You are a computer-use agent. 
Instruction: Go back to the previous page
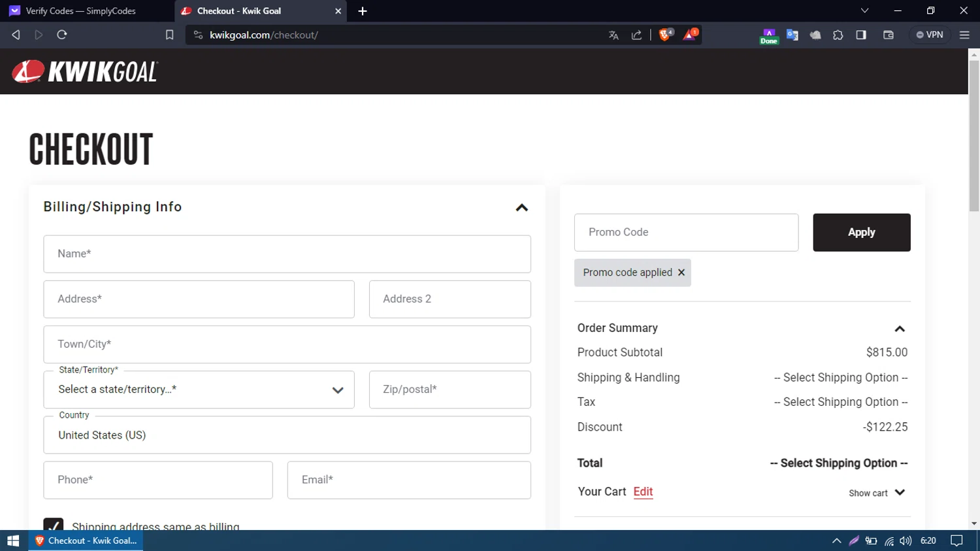click(16, 35)
